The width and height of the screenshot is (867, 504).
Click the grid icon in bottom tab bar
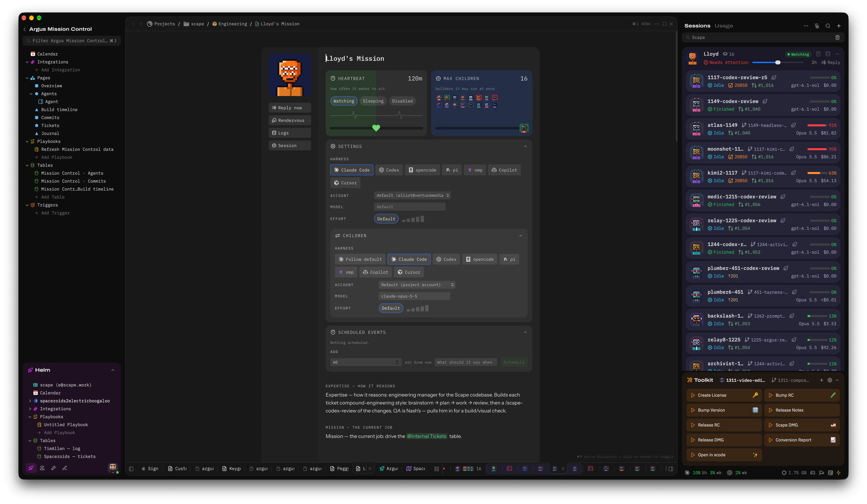click(x=437, y=469)
